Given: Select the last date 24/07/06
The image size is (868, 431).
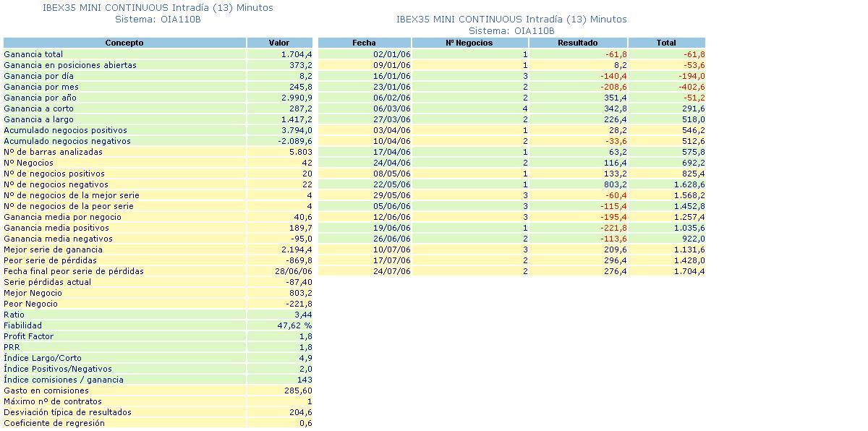Looking at the screenshot, I should pyautogui.click(x=392, y=271).
